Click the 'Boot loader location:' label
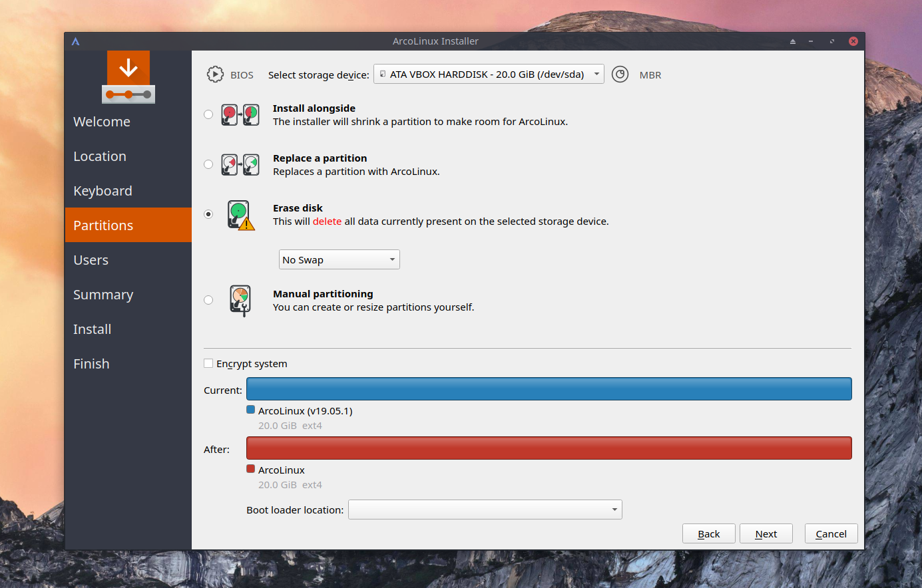Image resolution: width=922 pixels, height=588 pixels. click(295, 510)
